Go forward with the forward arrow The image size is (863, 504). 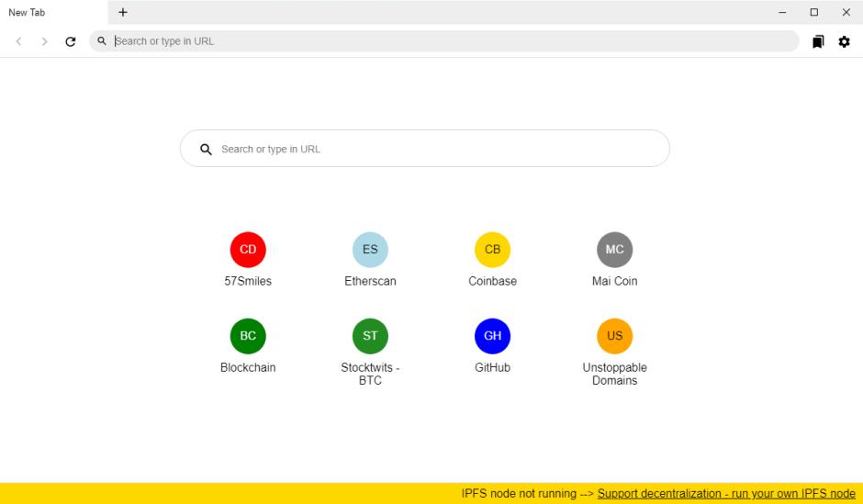point(44,41)
